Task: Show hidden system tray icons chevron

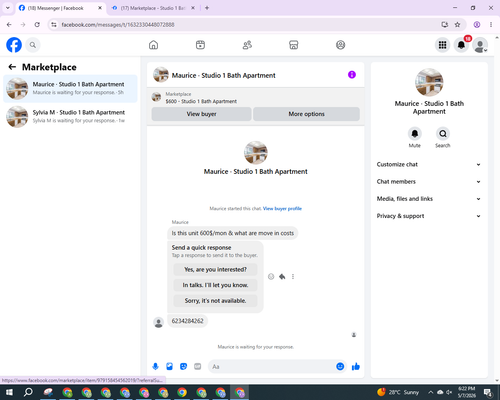Action: [x=431, y=392]
